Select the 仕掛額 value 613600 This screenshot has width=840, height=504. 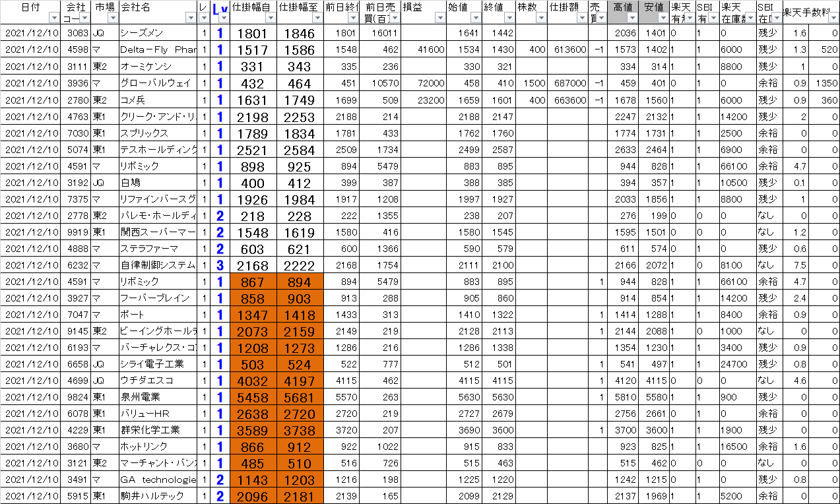(x=567, y=49)
